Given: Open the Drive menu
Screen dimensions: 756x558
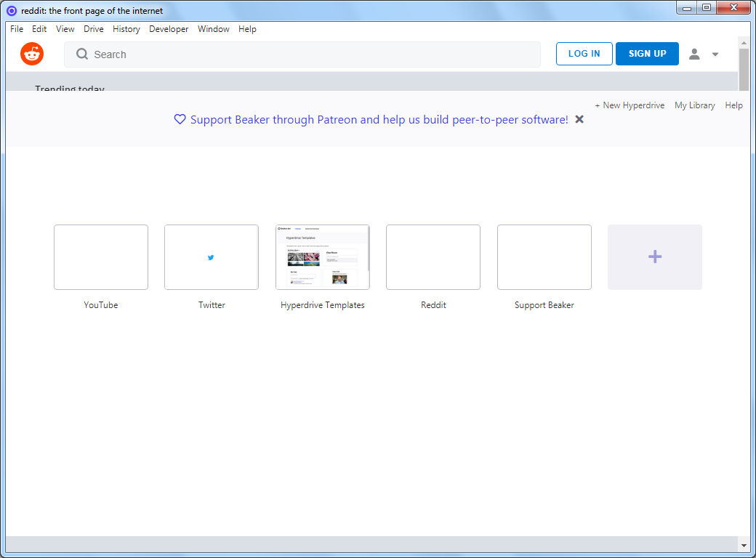Looking at the screenshot, I should point(94,29).
